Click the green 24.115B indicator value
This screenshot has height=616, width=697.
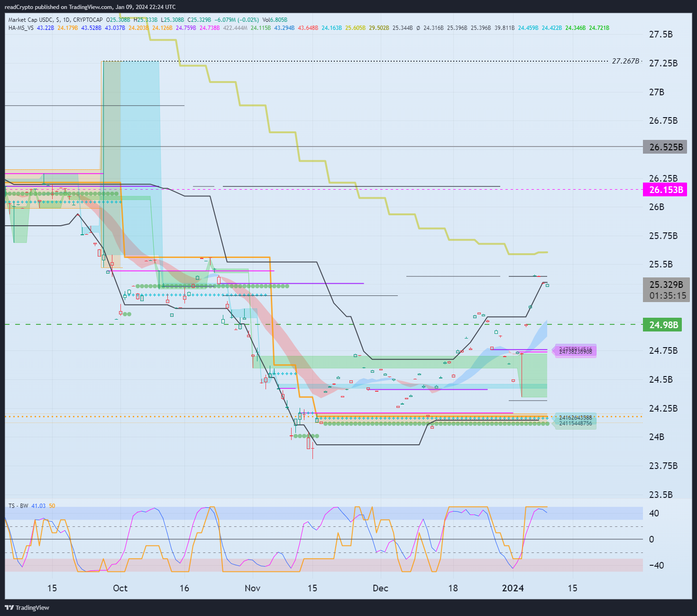pos(261,28)
